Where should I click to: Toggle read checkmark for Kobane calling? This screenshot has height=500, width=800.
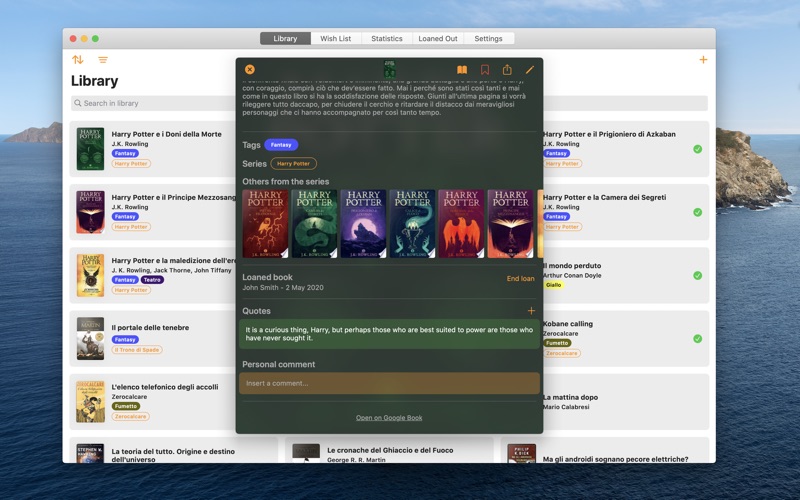click(x=697, y=339)
